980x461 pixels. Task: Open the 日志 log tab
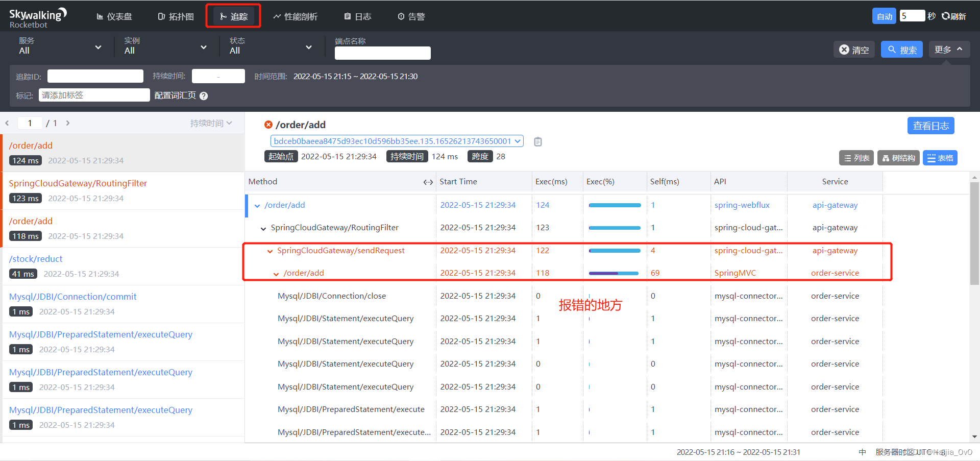tap(358, 16)
